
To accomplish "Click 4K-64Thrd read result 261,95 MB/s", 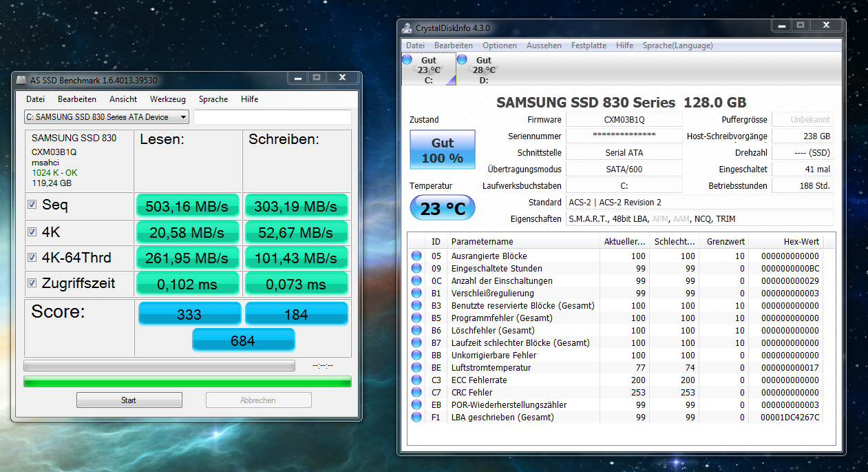I will click(x=188, y=258).
